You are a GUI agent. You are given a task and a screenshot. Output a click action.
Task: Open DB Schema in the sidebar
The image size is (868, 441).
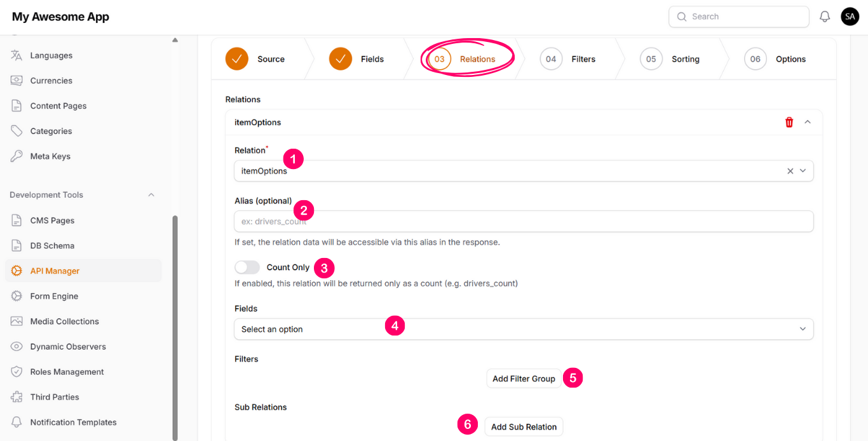[x=52, y=246]
